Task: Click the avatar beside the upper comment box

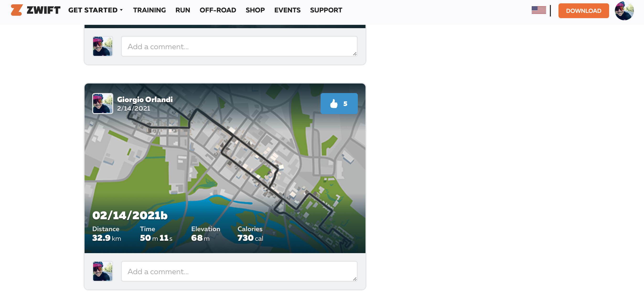Action: click(102, 46)
